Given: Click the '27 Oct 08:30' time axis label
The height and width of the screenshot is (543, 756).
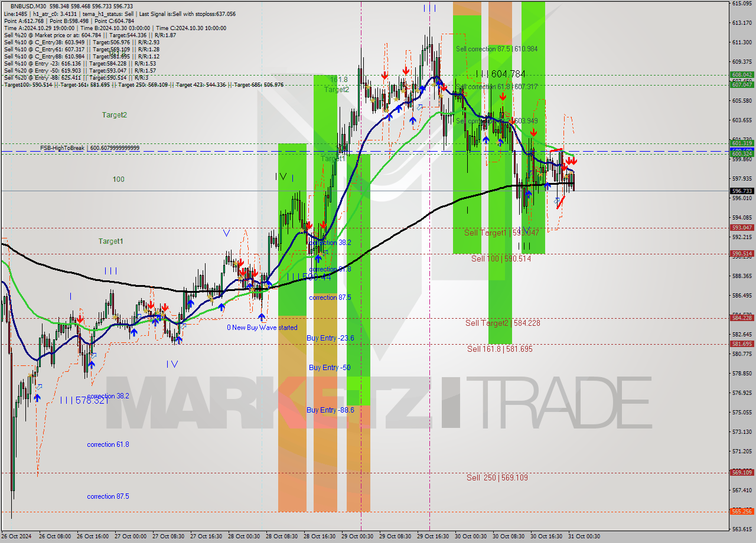Looking at the screenshot, I should click(168, 537).
